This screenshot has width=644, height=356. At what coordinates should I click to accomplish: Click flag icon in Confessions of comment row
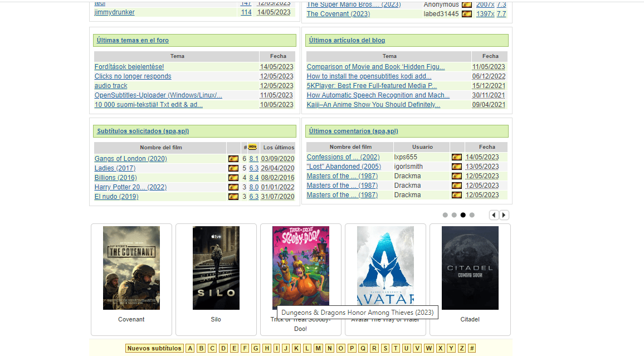coord(457,157)
